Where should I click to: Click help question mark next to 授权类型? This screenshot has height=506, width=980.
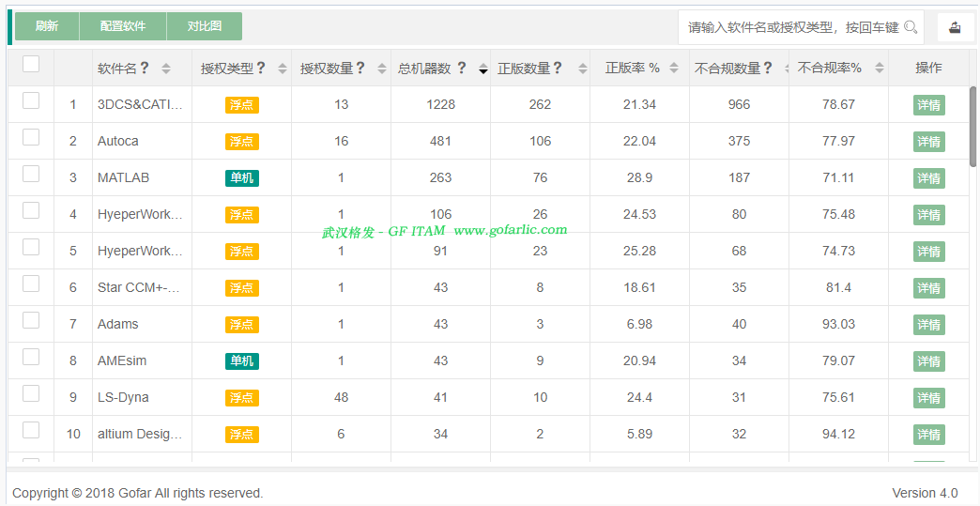coord(261,69)
